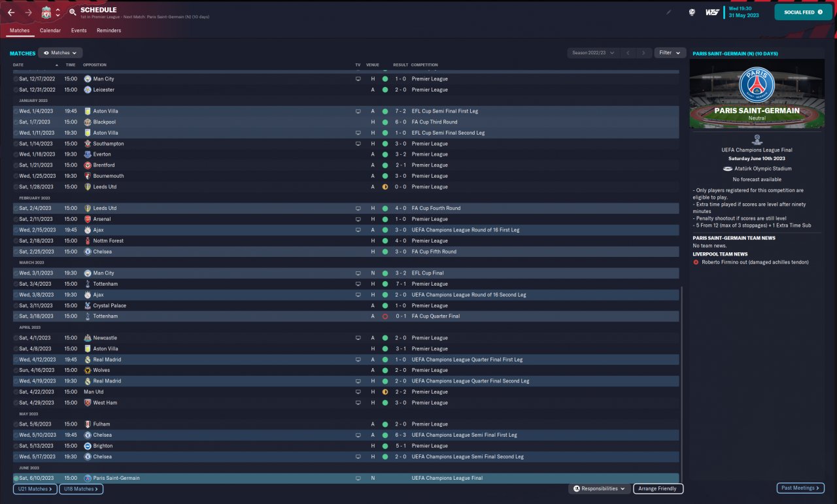Select the row circle for Wed, 1/18/2023
This screenshot has height=504, width=837.
click(16, 154)
